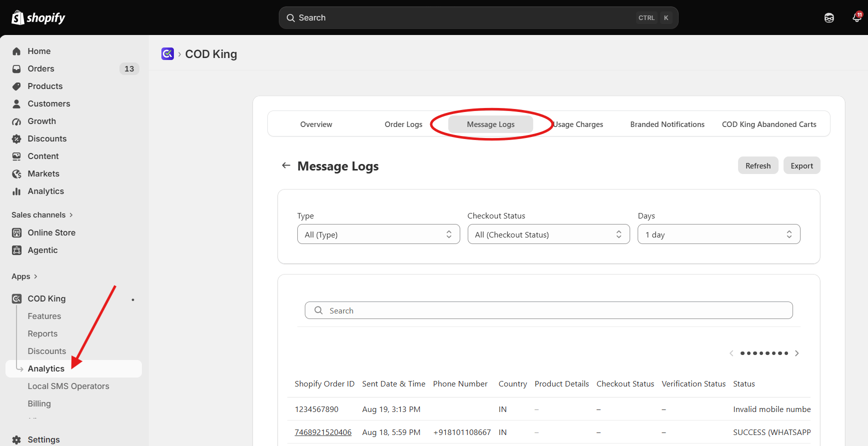Open Customers in the sidebar
Viewport: 868px width, 446px height.
(49, 103)
